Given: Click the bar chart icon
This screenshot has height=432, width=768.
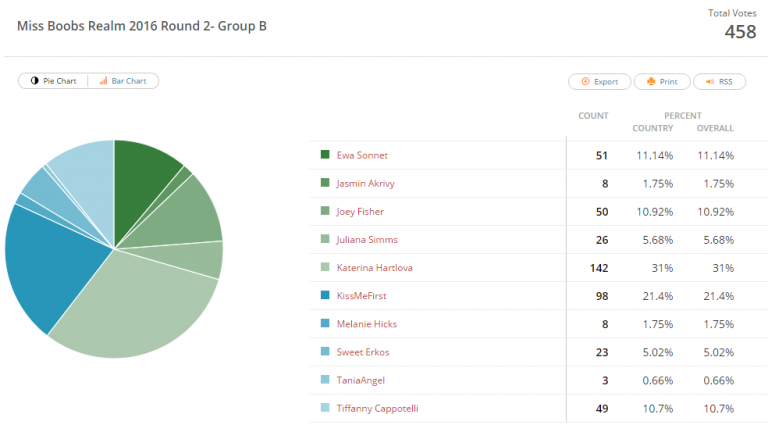Looking at the screenshot, I should click(103, 81).
